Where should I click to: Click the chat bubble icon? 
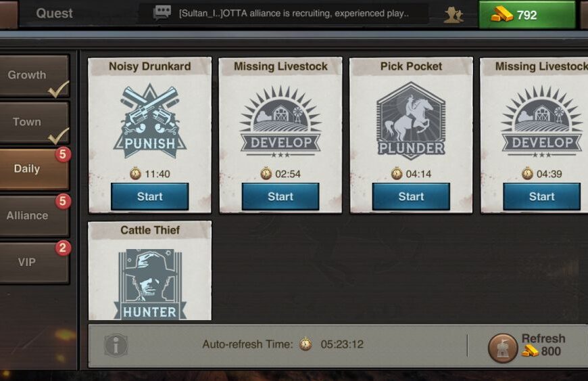[162, 13]
